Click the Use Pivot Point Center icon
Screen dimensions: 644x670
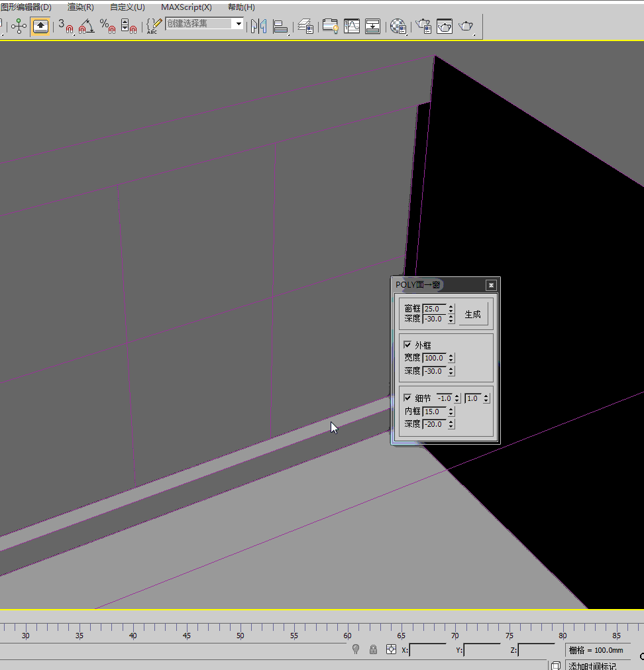tap(19, 27)
